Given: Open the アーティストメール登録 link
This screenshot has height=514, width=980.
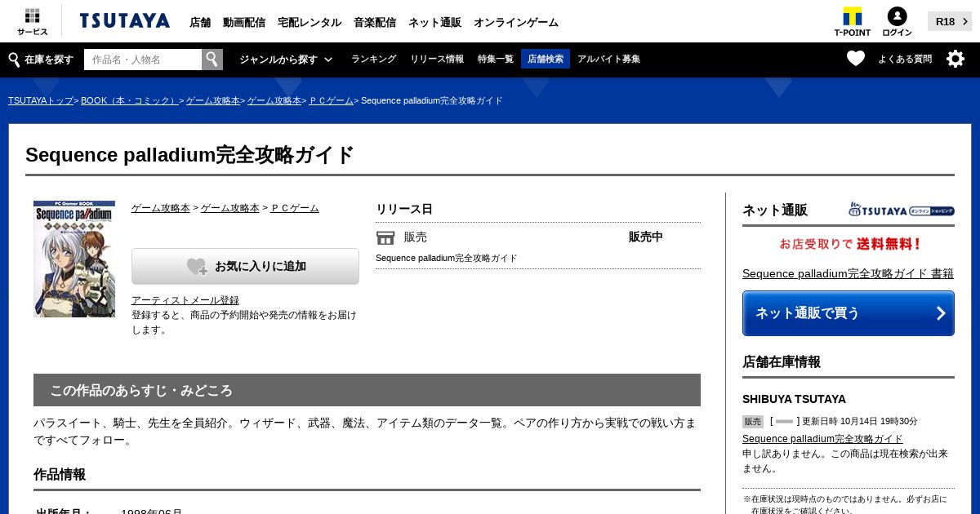Looking at the screenshot, I should (185, 300).
